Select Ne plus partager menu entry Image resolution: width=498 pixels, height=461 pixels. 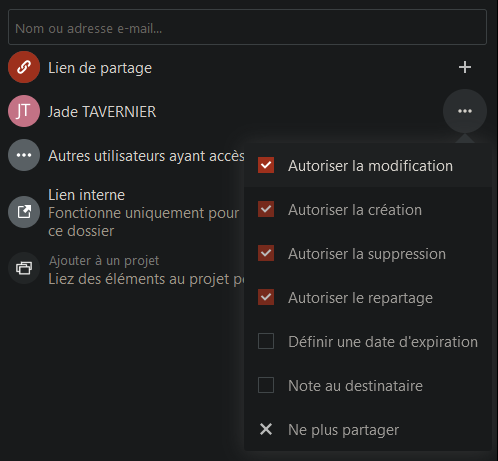368,429
